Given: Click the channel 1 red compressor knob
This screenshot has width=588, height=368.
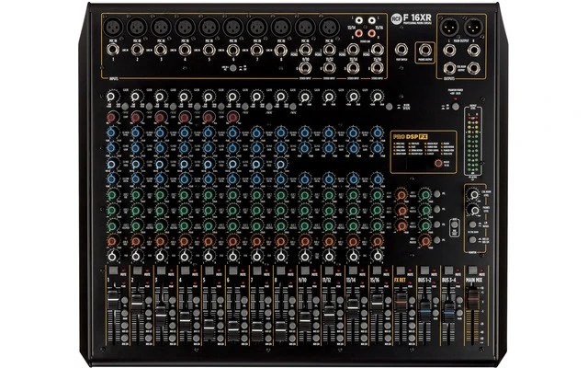Looking at the screenshot, I should (x=111, y=118).
